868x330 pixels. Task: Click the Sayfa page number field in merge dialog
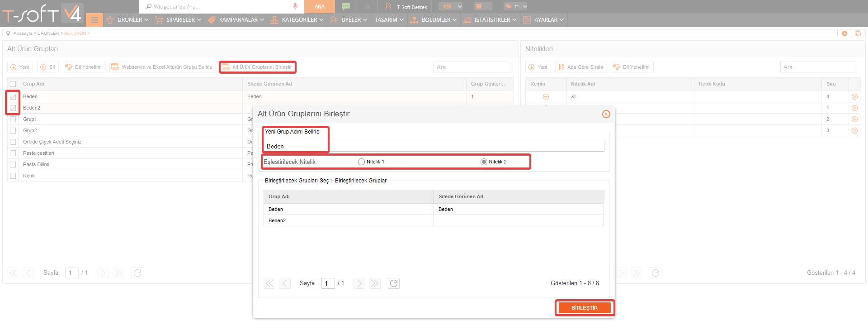click(x=328, y=283)
